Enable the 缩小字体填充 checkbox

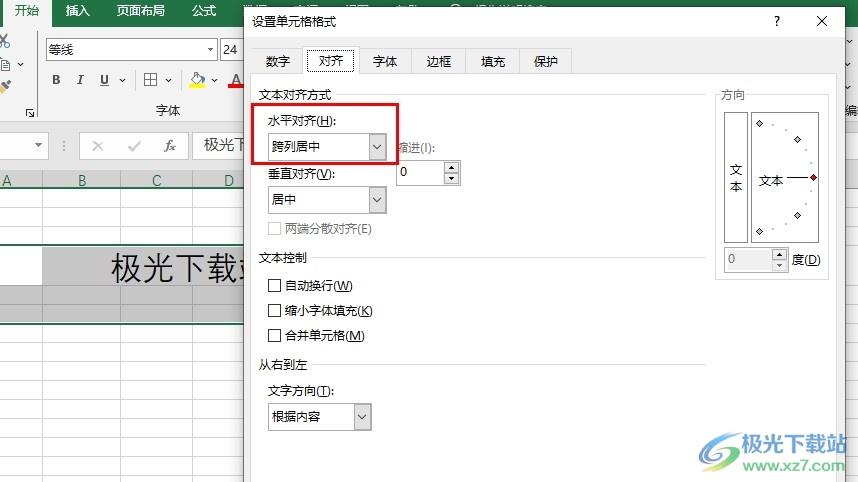pos(274,311)
